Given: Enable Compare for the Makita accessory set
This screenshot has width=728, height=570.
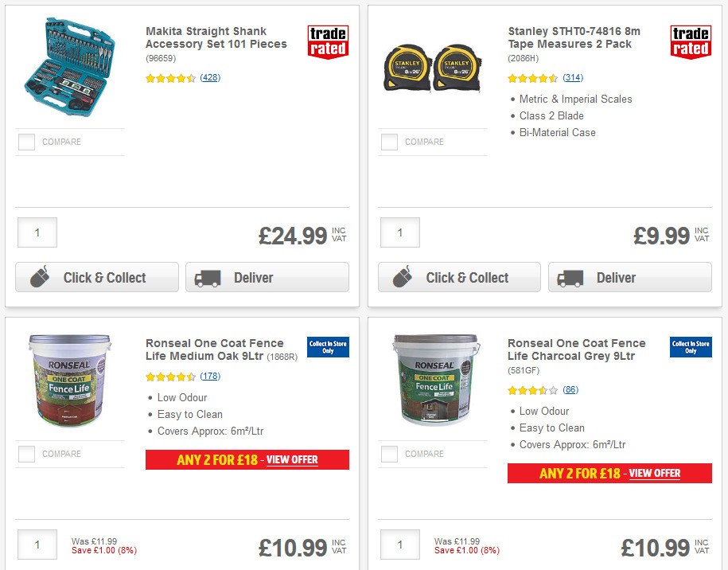Looking at the screenshot, I should [x=26, y=142].
